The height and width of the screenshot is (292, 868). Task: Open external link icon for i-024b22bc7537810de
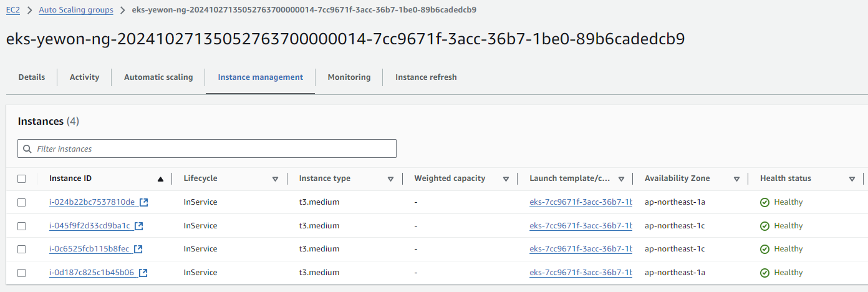click(144, 202)
